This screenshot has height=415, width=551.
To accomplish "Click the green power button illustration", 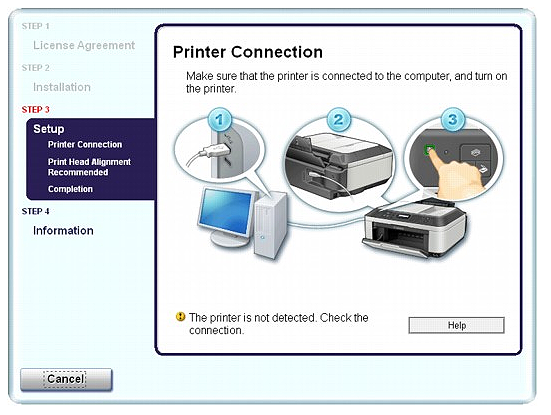I will [x=429, y=150].
